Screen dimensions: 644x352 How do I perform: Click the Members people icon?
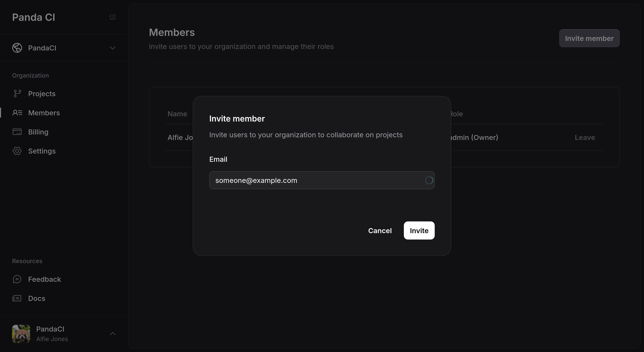17,113
